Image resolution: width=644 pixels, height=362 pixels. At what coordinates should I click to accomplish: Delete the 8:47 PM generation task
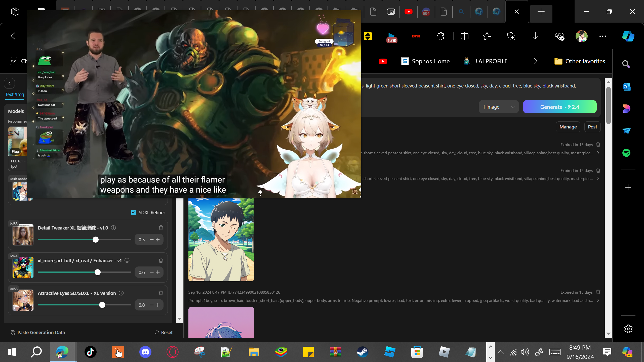[x=598, y=292]
